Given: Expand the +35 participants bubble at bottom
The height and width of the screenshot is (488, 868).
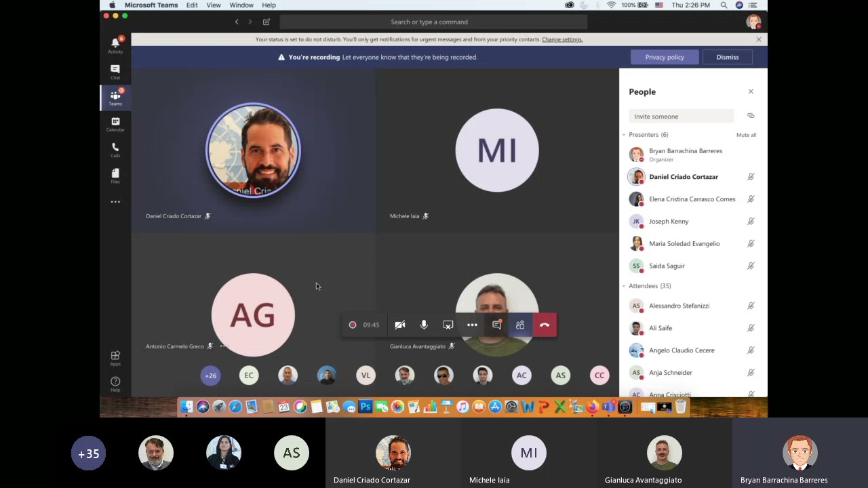Looking at the screenshot, I should pos(88,453).
